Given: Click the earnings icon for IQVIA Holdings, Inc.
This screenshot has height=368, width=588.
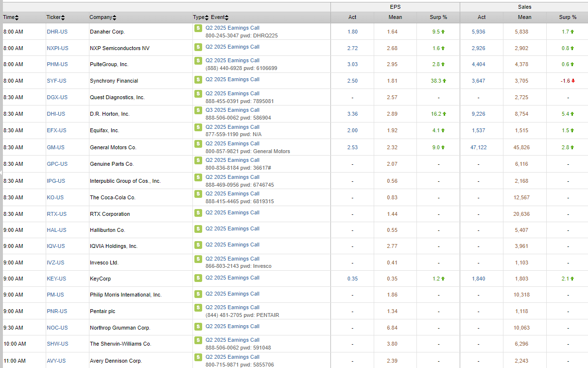Looking at the screenshot, I should pyautogui.click(x=198, y=245).
